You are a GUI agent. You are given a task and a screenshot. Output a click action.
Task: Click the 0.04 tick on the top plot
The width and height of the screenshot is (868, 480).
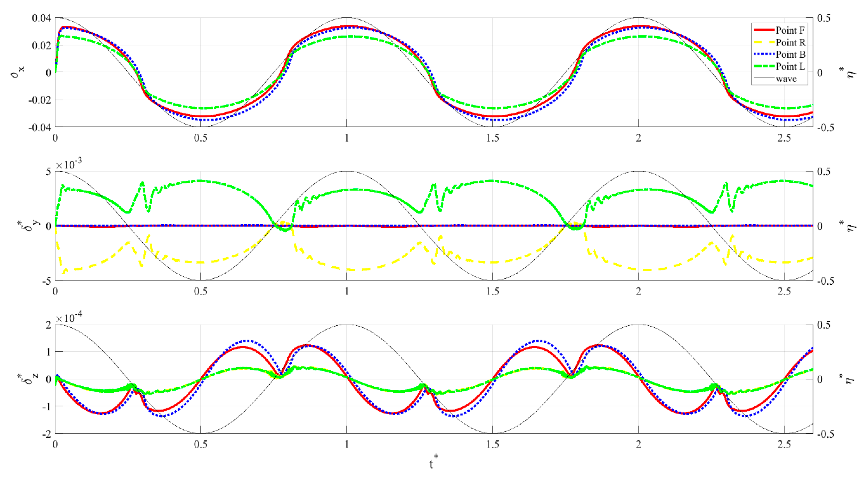(41, 18)
